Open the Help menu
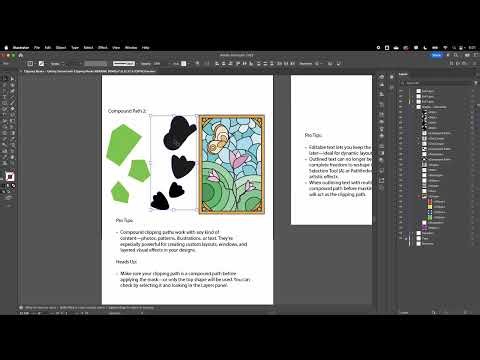 [145, 48]
